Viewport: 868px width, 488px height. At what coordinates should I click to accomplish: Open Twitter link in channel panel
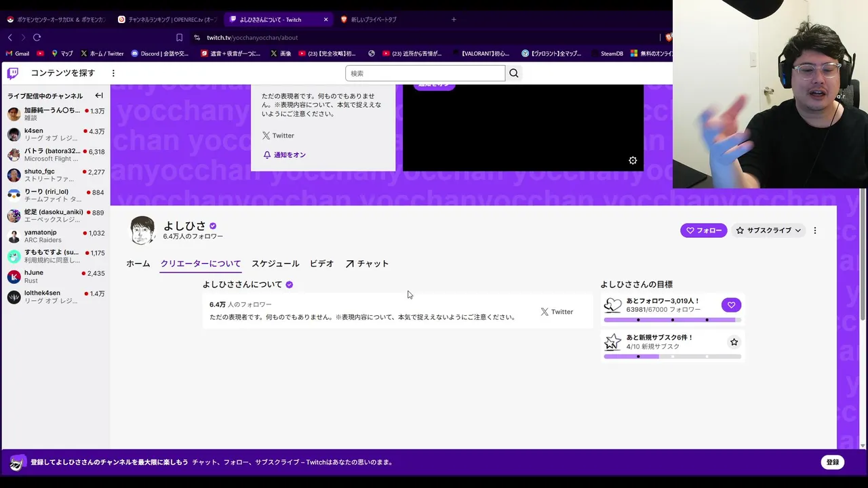point(278,136)
